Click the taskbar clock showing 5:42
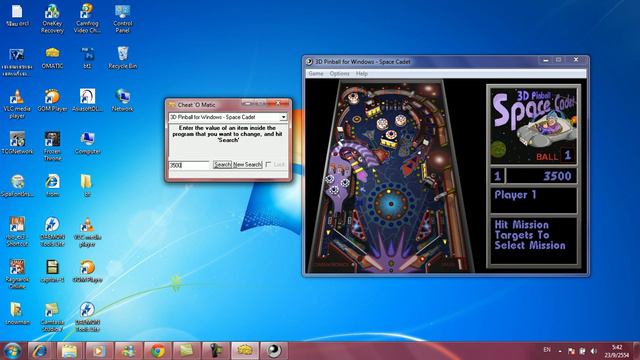 [617, 351]
